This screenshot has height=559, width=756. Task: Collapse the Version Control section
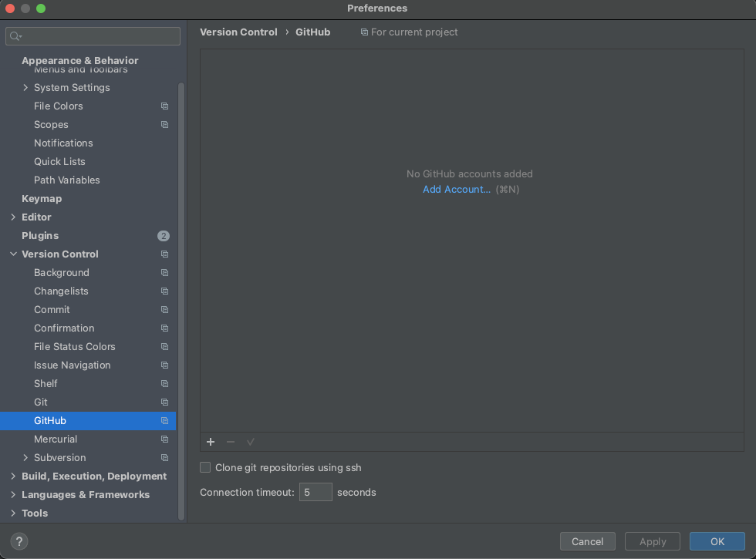[13, 254]
